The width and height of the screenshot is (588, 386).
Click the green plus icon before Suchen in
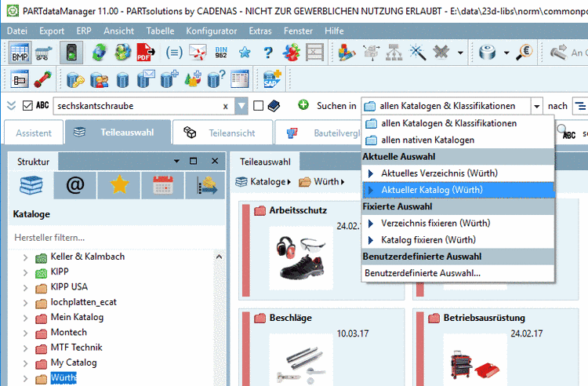[303, 105]
